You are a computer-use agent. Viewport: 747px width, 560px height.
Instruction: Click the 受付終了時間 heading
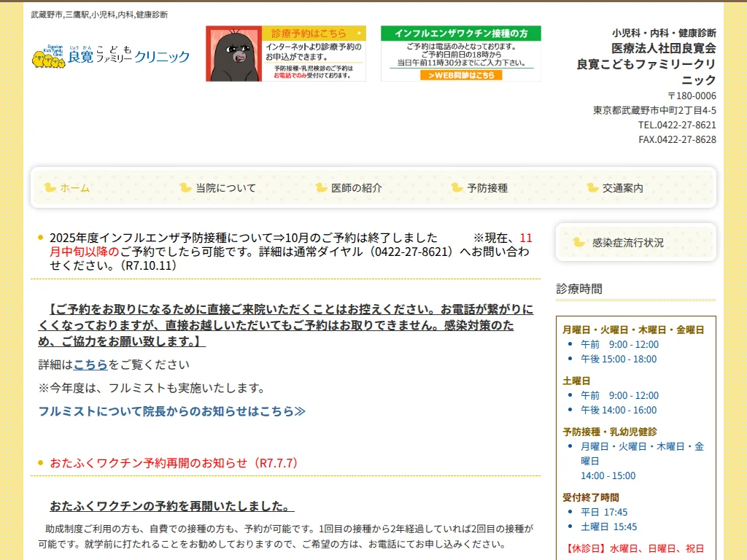[x=591, y=497]
